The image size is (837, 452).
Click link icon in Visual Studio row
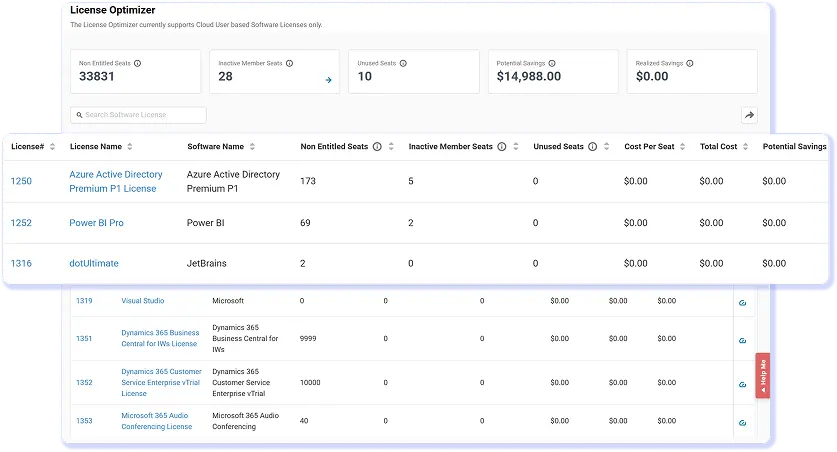pyautogui.click(x=743, y=303)
